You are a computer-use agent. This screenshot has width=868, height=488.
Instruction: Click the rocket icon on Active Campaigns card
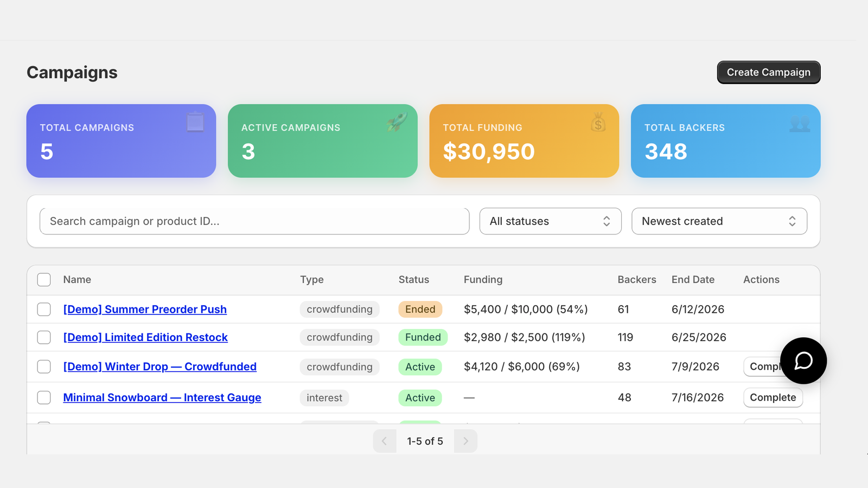point(397,122)
